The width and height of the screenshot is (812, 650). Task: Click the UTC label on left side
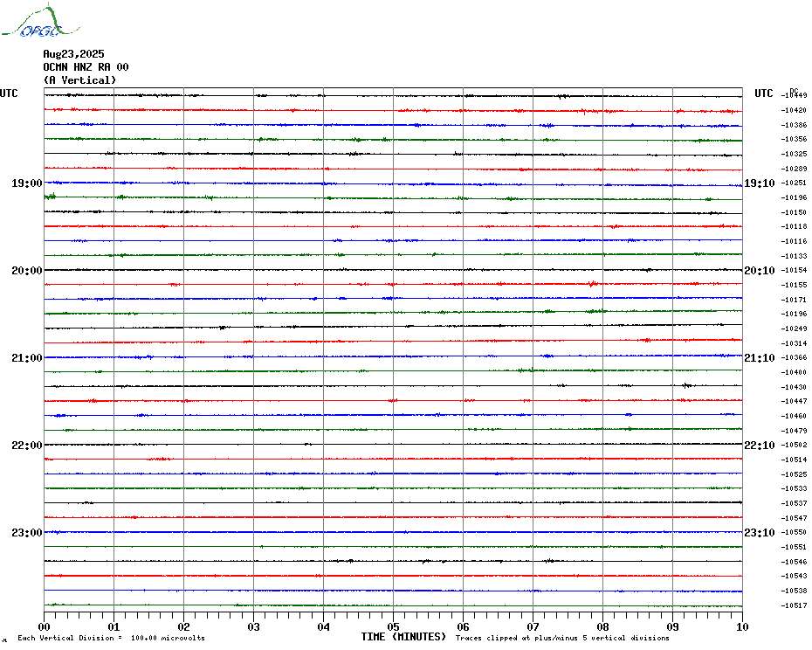(x=9, y=93)
